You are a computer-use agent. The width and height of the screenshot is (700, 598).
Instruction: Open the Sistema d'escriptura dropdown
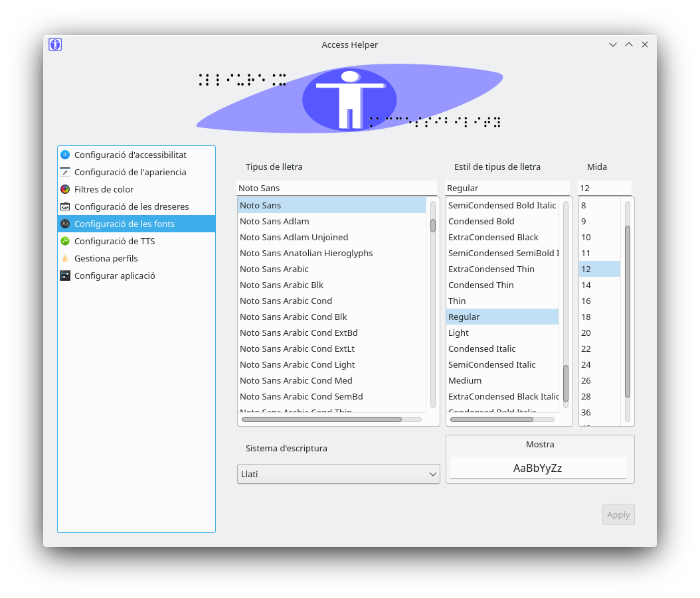[338, 474]
